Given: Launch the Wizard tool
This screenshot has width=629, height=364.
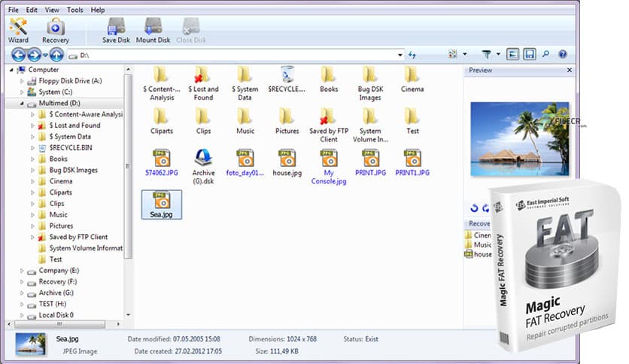Looking at the screenshot, I should pos(19,30).
